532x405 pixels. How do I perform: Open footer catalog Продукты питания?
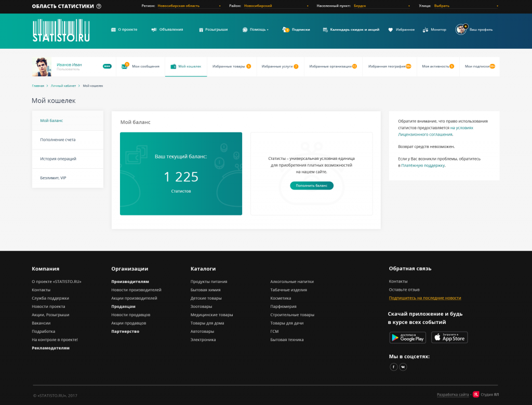tap(209, 281)
